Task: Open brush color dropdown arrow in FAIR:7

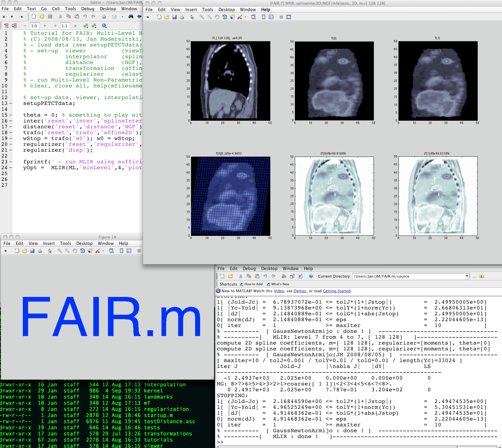Action: 245,17
